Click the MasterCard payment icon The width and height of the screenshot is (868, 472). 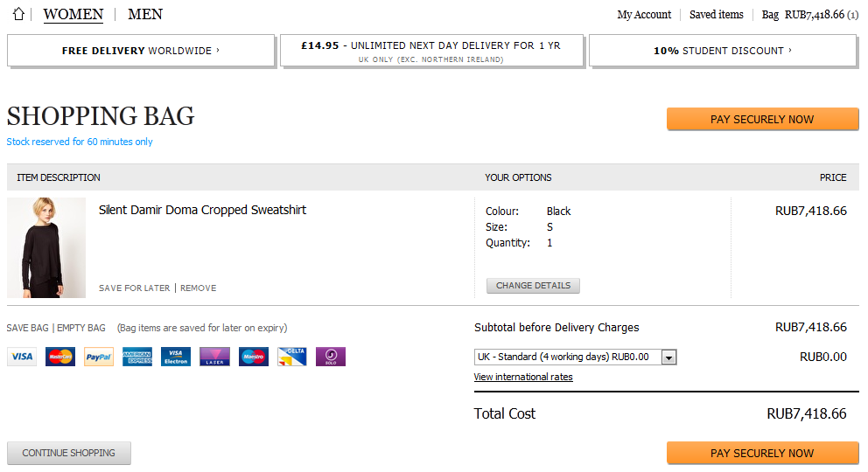point(60,357)
